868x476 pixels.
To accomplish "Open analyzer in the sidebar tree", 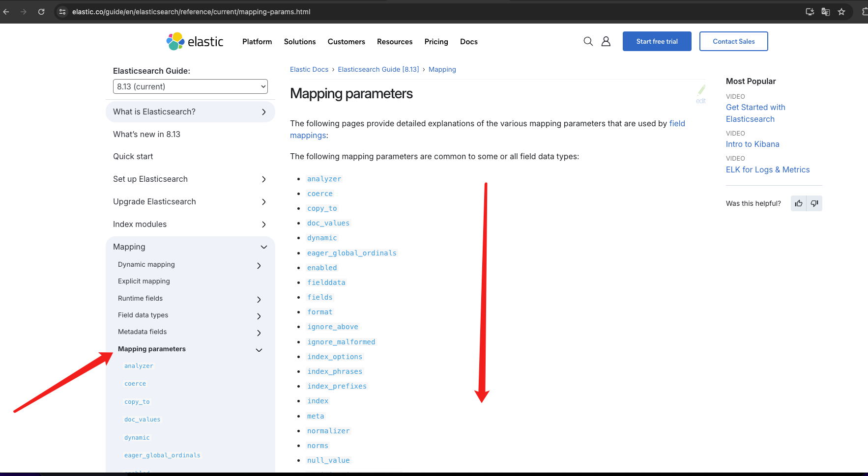I will pyautogui.click(x=139, y=366).
